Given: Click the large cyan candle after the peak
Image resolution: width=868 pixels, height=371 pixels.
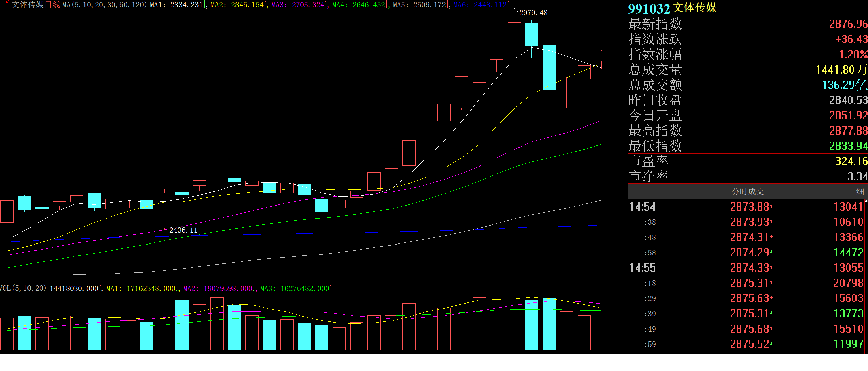Looking at the screenshot, I should 549,67.
